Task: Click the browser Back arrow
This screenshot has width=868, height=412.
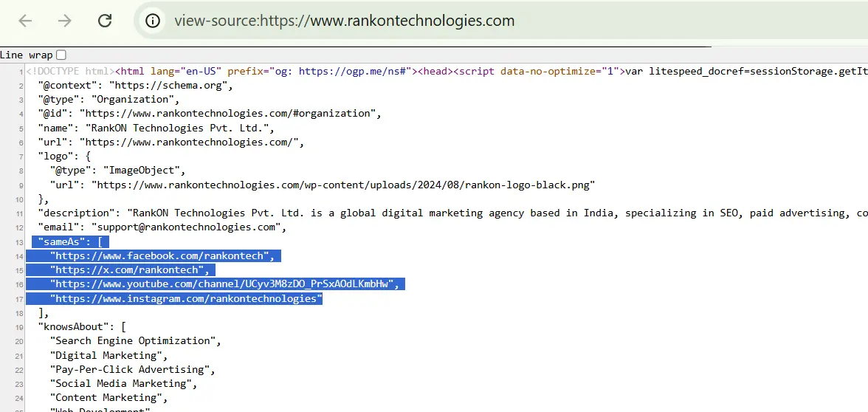Action: point(25,21)
